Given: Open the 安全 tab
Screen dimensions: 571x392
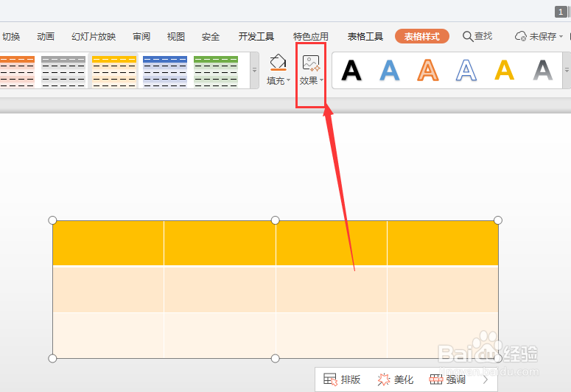Looking at the screenshot, I should pyautogui.click(x=211, y=36).
